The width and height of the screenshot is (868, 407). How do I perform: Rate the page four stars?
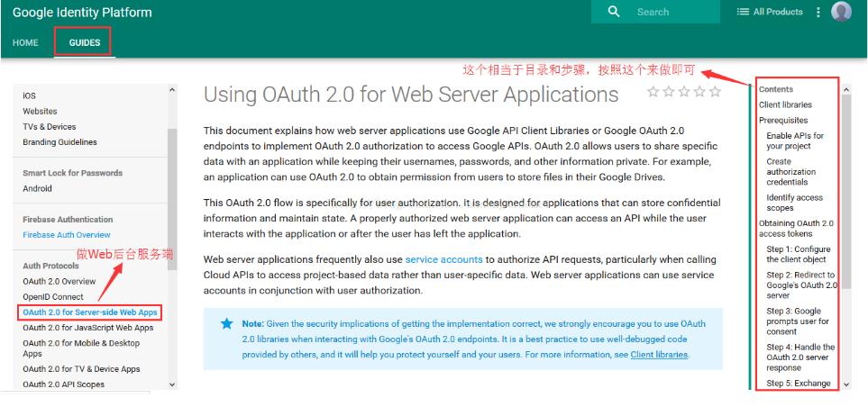699,92
